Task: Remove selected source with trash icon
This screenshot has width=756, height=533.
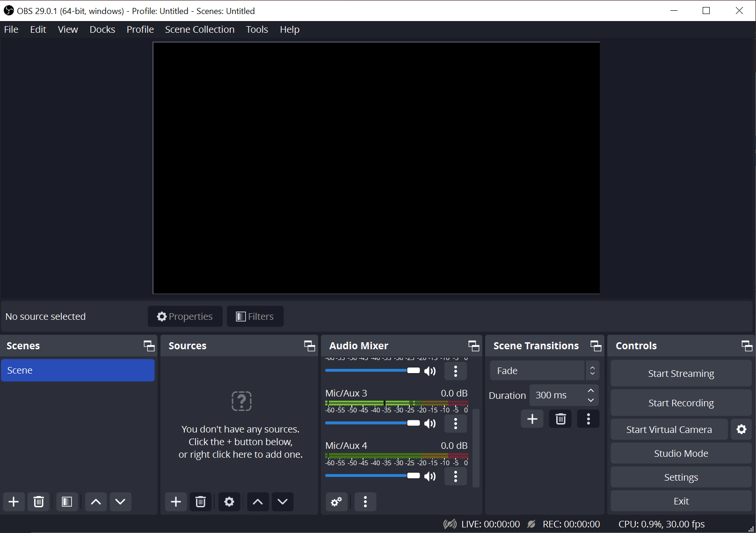Action: 201,502
